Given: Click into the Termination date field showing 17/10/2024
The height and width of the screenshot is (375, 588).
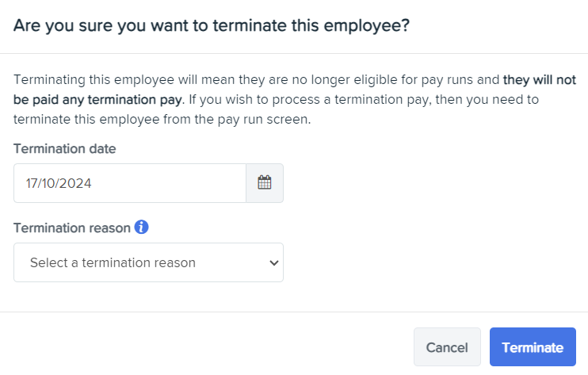Looking at the screenshot, I should coord(130,183).
